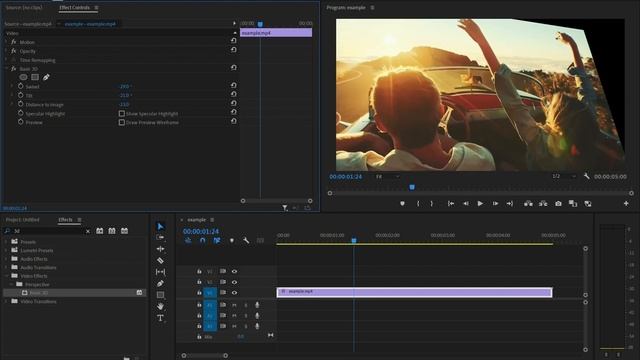
Task: Add marker in Program monitor
Action: pos(402,203)
